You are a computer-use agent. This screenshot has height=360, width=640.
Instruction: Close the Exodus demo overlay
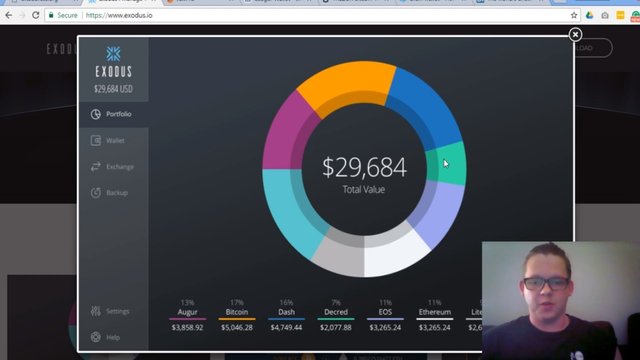click(x=575, y=35)
